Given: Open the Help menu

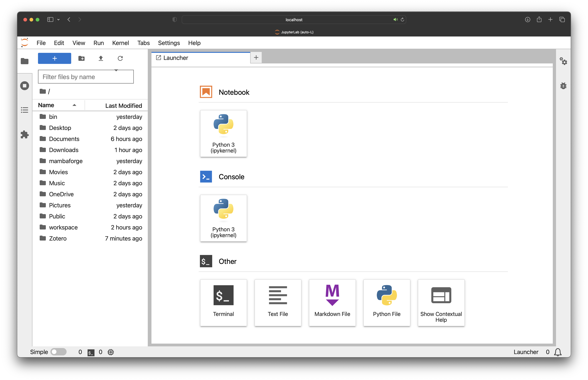Looking at the screenshot, I should (x=194, y=43).
